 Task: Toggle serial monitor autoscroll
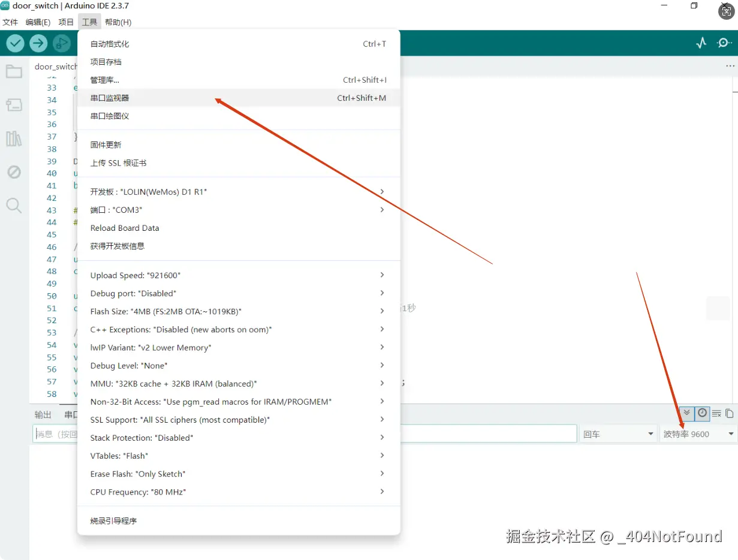point(687,414)
